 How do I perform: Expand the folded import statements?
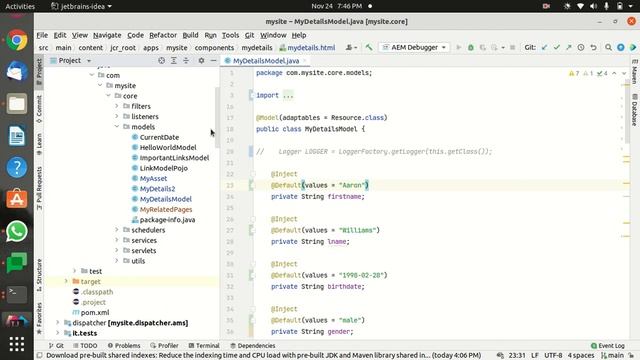(288, 96)
